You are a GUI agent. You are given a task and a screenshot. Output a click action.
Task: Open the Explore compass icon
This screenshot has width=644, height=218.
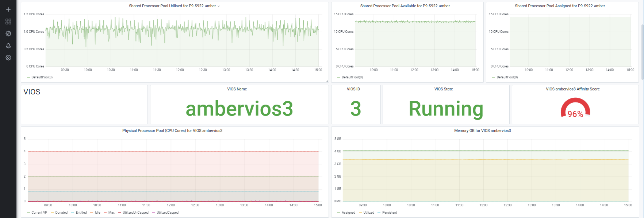coord(8,34)
